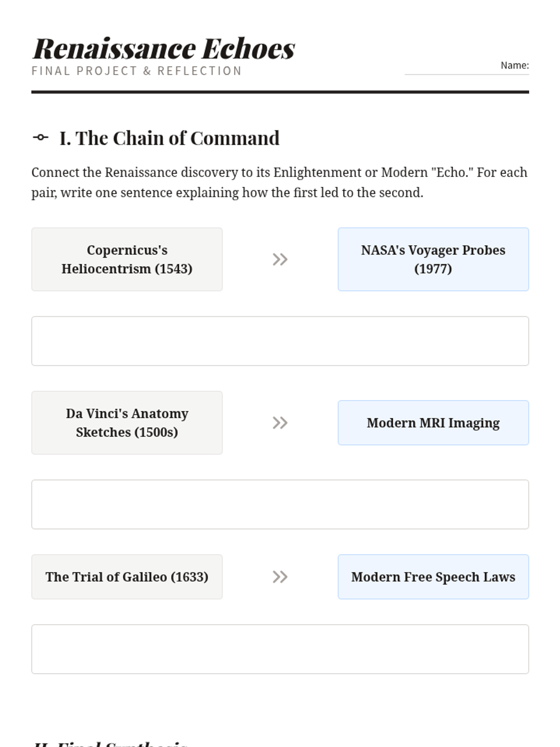Click the answer box under Copernicus pair
The width and height of the screenshot is (560, 747).
tap(280, 341)
